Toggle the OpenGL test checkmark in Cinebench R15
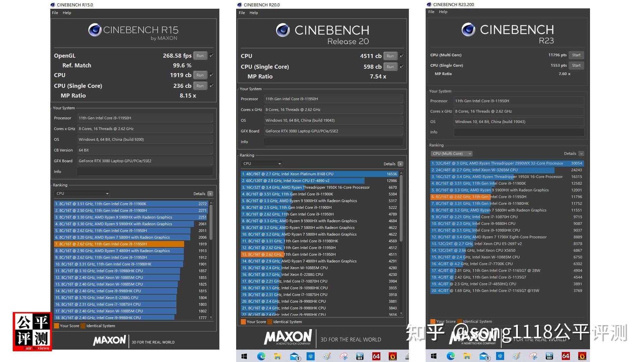This screenshot has width=644, height=362. point(211,56)
